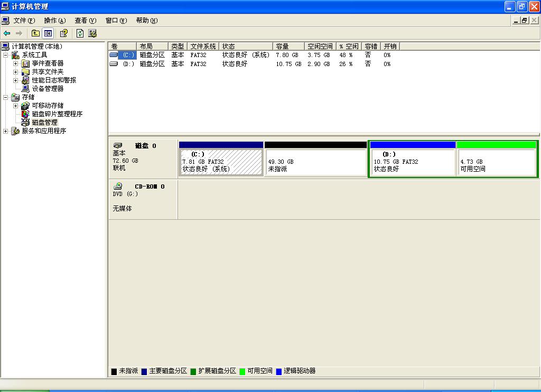Sort by the 容量 column header
541x392 pixels.
[289, 46]
